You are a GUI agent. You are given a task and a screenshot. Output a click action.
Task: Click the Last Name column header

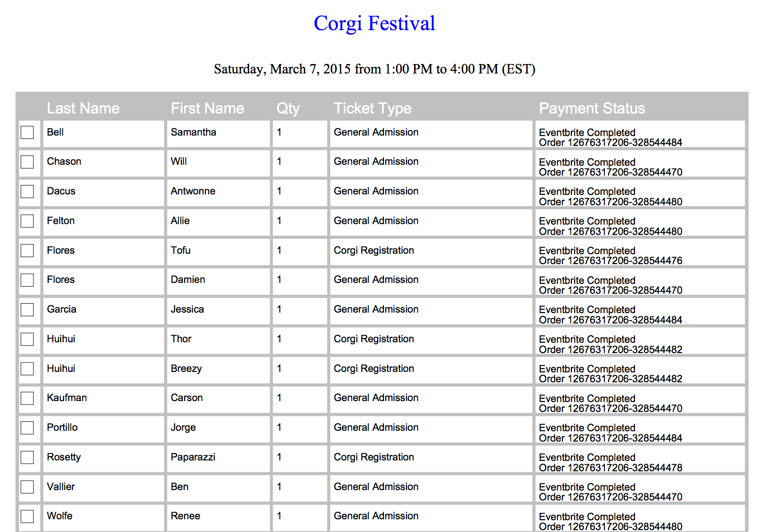point(83,108)
